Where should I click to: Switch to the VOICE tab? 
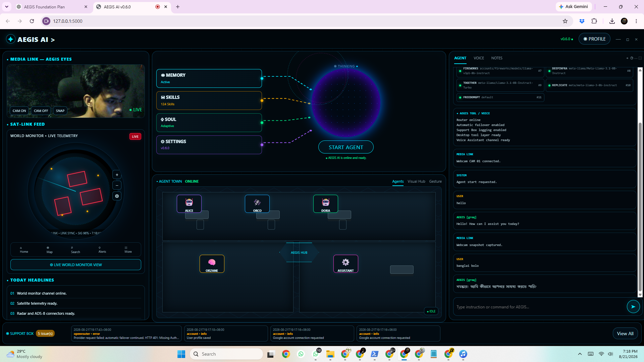[479, 58]
